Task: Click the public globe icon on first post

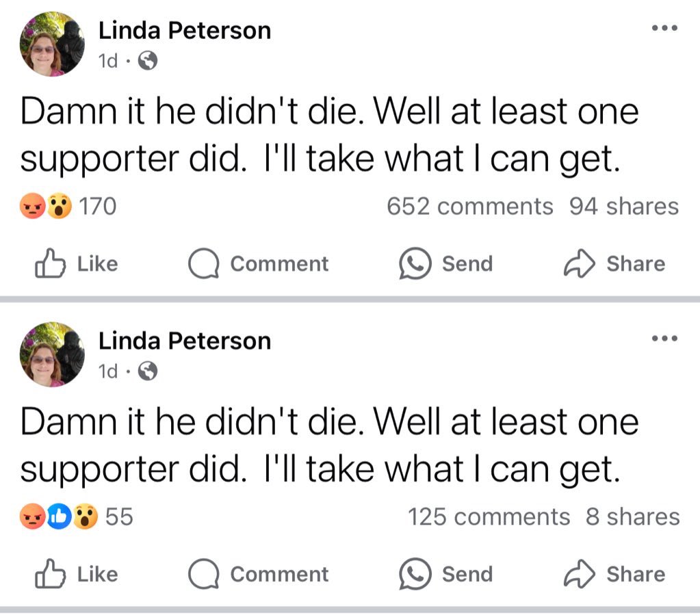Action: coord(148,62)
